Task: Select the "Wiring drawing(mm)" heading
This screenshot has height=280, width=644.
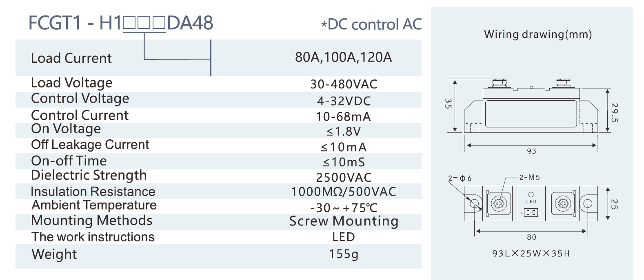Action: pyautogui.click(x=538, y=34)
